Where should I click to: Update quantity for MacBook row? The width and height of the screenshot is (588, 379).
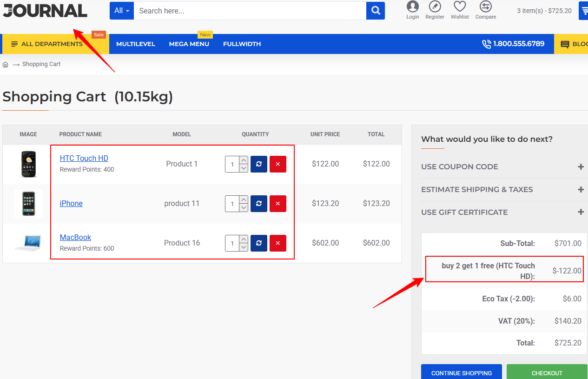pyautogui.click(x=259, y=243)
